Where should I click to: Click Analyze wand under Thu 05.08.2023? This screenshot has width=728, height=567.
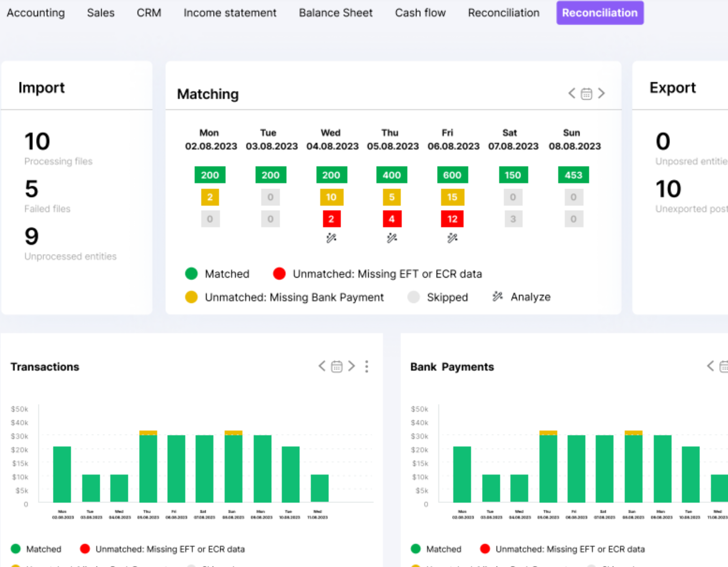(x=392, y=238)
